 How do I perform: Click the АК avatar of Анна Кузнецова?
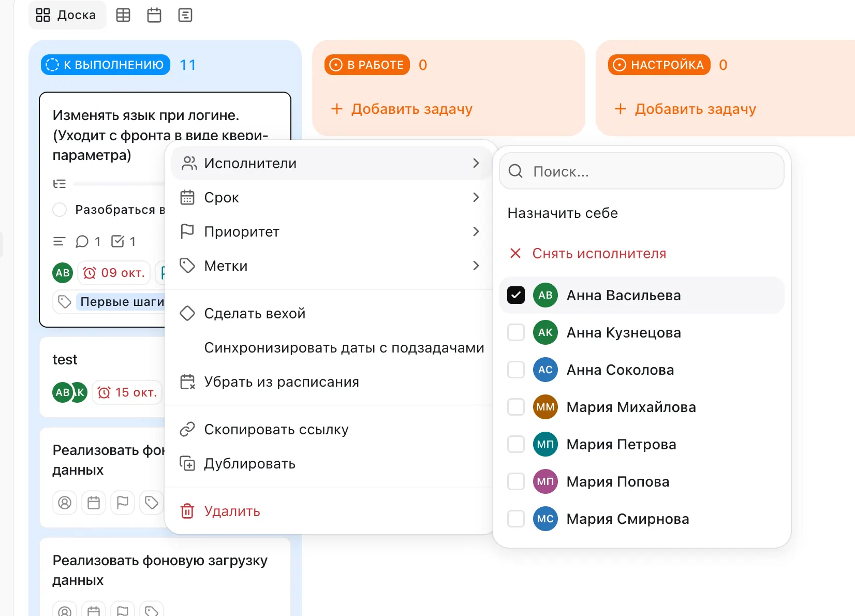coord(546,332)
